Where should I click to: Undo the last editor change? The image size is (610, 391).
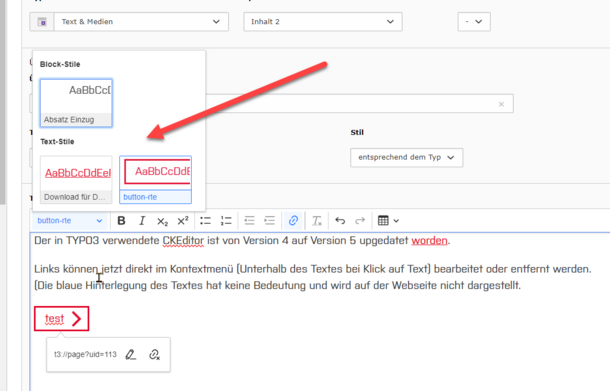coord(340,221)
